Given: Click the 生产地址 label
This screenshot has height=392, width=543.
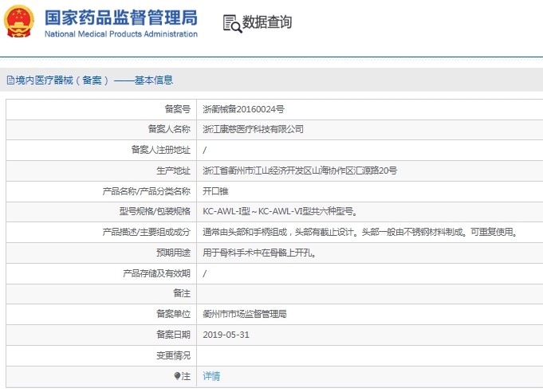Looking at the screenshot, I should click(x=174, y=171).
